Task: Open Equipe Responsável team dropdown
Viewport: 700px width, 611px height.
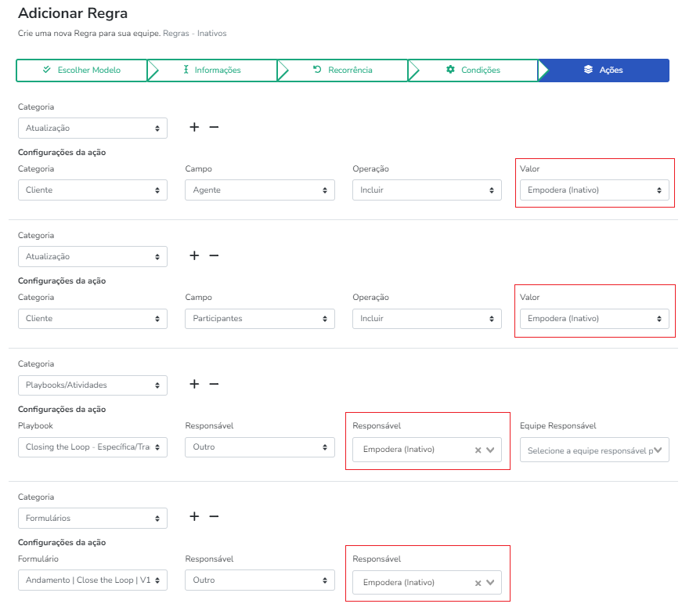Action: tap(594, 450)
